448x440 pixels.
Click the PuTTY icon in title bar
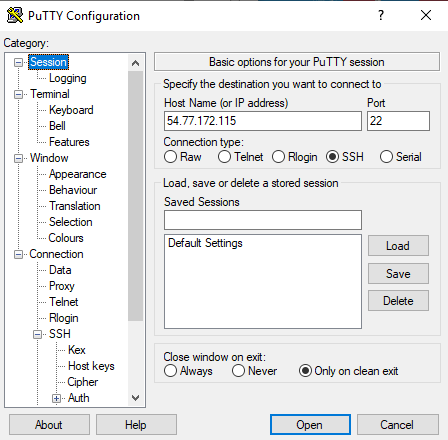pyautogui.click(x=15, y=15)
